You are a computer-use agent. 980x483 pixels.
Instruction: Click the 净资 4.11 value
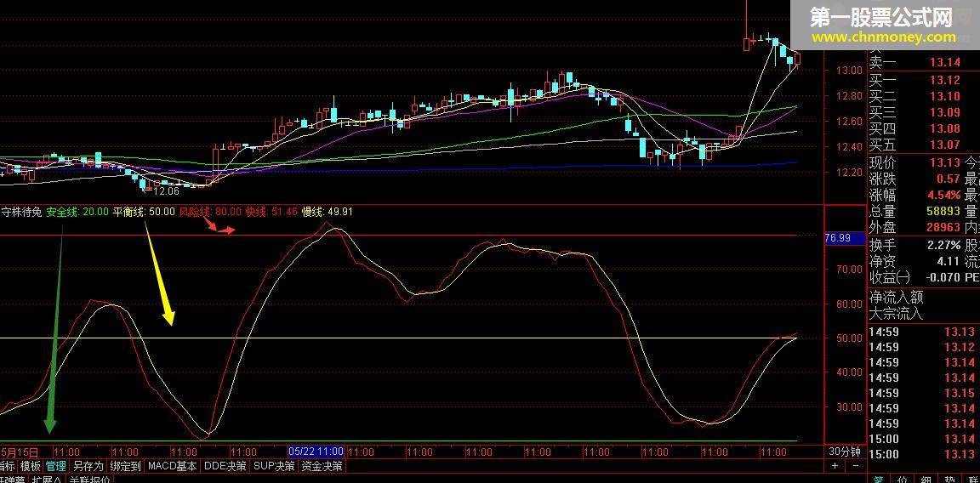tap(949, 261)
